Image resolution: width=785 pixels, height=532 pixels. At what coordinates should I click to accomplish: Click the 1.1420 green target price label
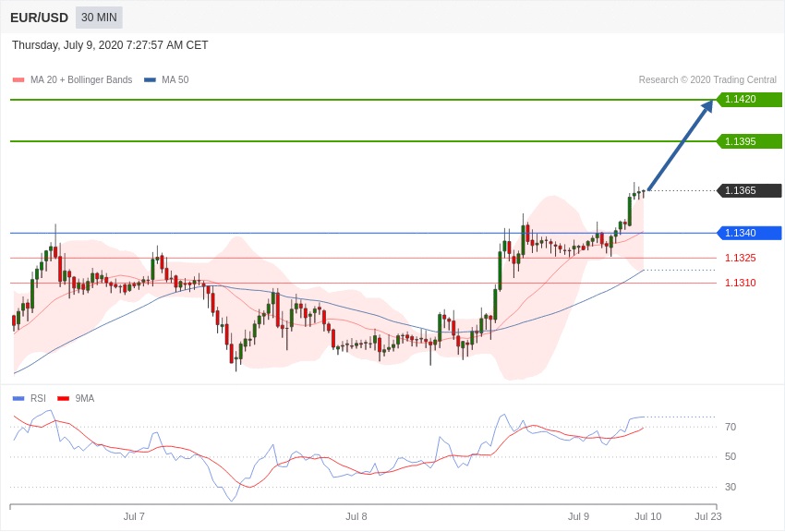(749, 100)
